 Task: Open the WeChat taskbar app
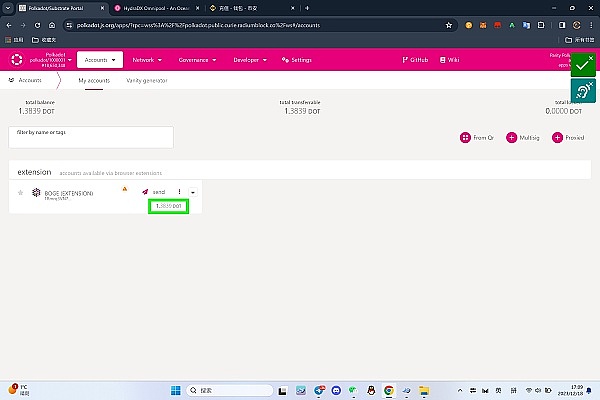[x=352, y=390]
